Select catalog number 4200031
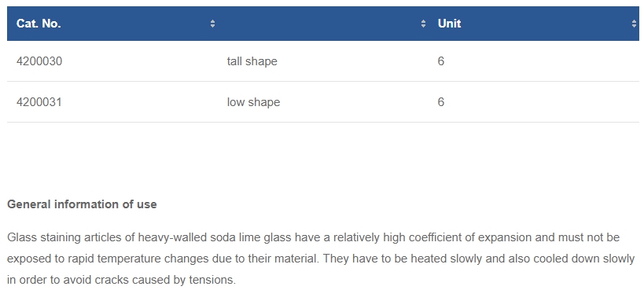 tap(39, 102)
